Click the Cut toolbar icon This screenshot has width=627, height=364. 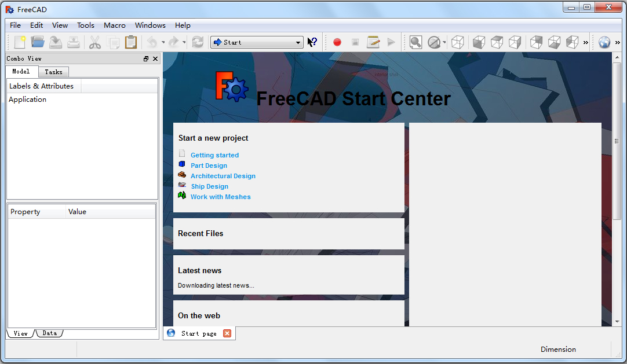[95, 42]
